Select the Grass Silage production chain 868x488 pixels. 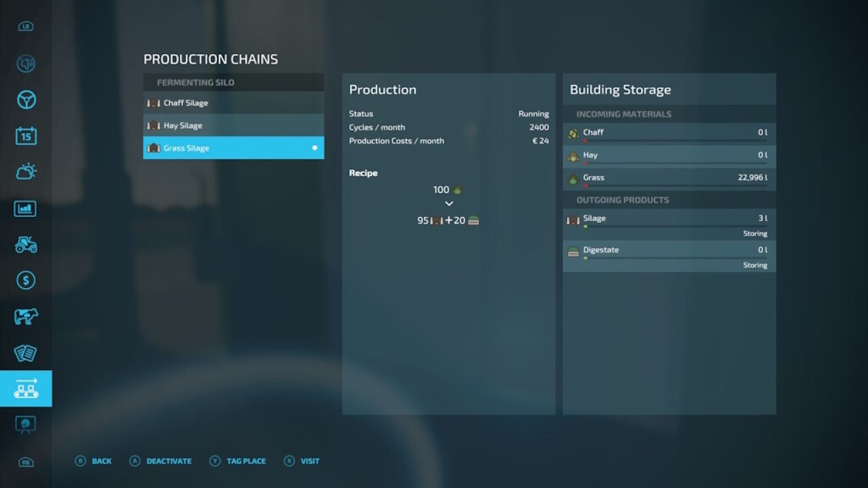[233, 148]
